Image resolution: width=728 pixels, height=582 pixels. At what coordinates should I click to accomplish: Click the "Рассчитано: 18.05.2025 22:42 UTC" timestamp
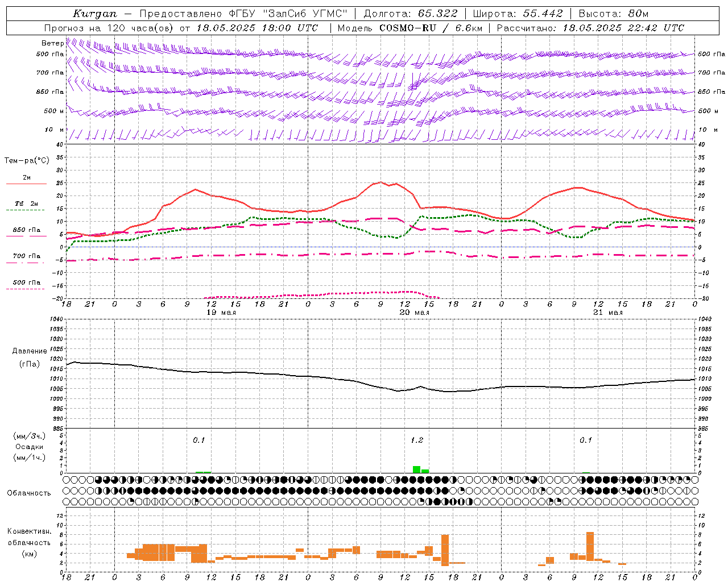pyautogui.click(x=590, y=28)
